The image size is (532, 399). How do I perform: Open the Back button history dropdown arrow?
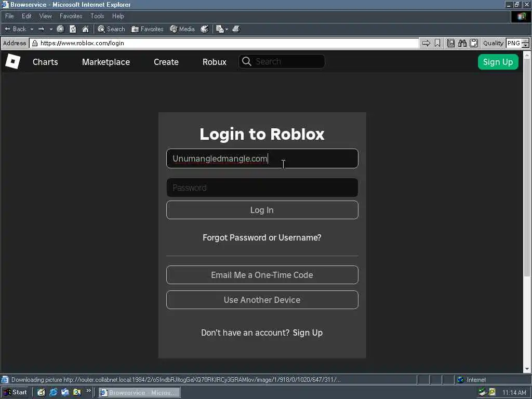pyautogui.click(x=32, y=29)
